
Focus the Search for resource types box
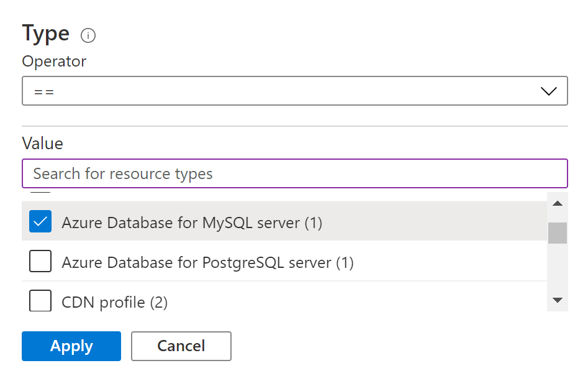pyautogui.click(x=294, y=173)
